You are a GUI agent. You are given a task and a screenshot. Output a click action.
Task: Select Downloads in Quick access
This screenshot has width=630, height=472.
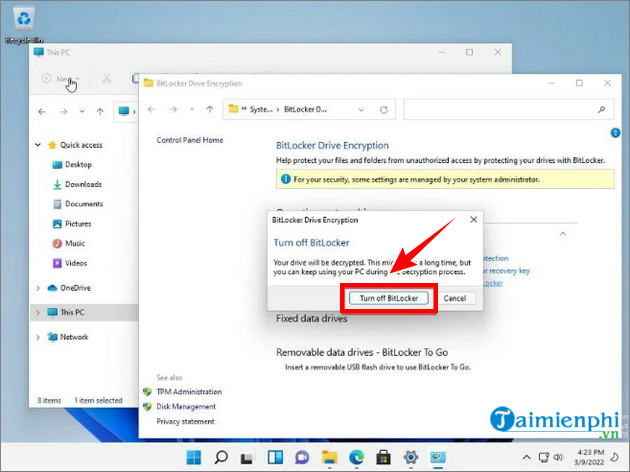coord(83,184)
